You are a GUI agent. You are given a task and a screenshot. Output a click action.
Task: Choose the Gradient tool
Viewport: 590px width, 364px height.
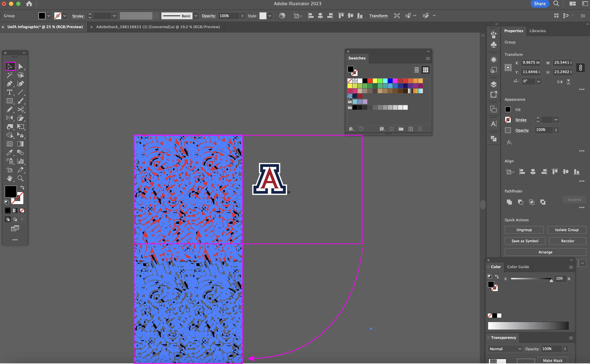point(21,144)
